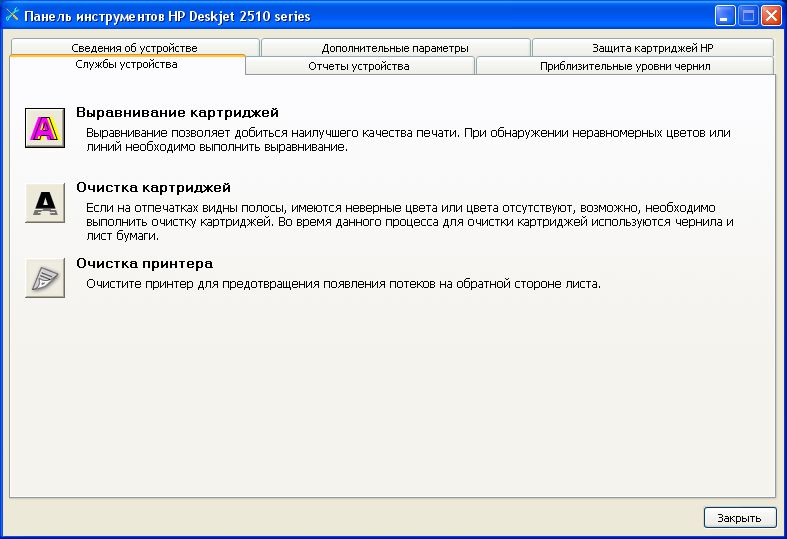Select the Службы устройства tab
787x539 pixels.
click(126, 64)
